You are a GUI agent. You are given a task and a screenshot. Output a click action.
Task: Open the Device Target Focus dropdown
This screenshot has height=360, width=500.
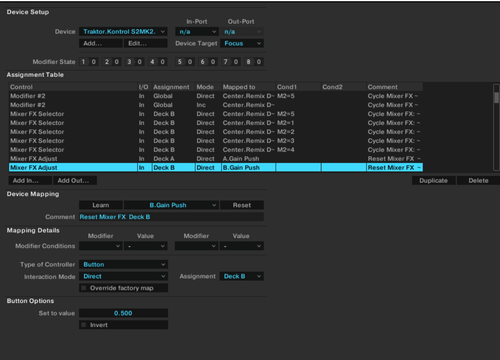[x=242, y=43]
